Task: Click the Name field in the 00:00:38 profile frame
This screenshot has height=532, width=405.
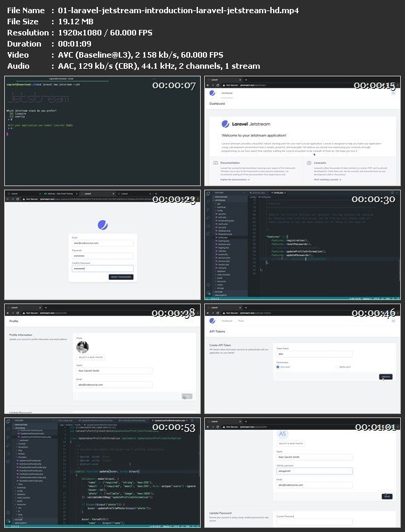Action: pos(115,371)
